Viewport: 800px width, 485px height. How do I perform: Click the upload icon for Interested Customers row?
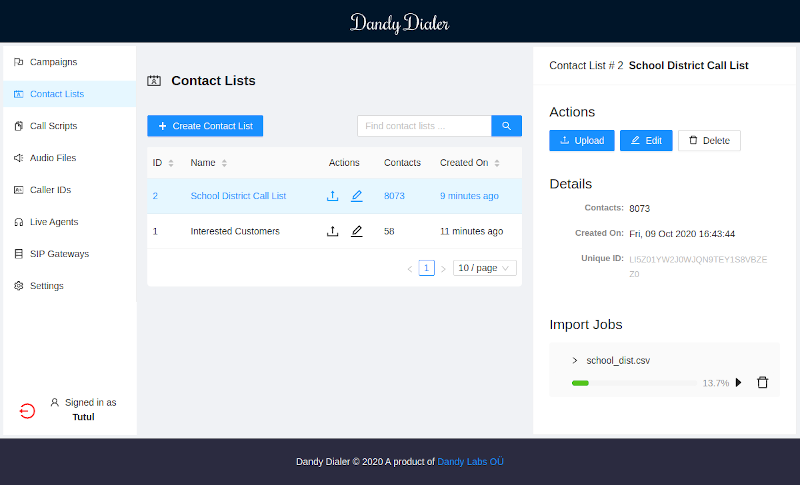point(332,231)
